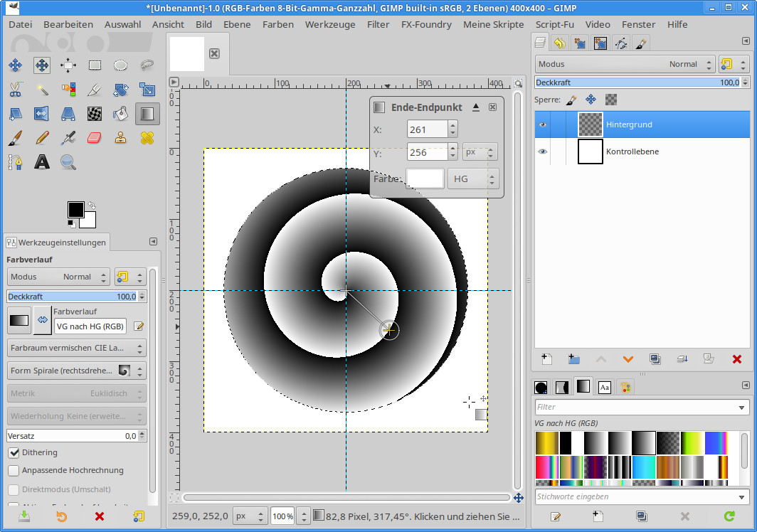Create a new layer in layers panel
Viewport: 757px width, 532px height.
click(x=546, y=359)
